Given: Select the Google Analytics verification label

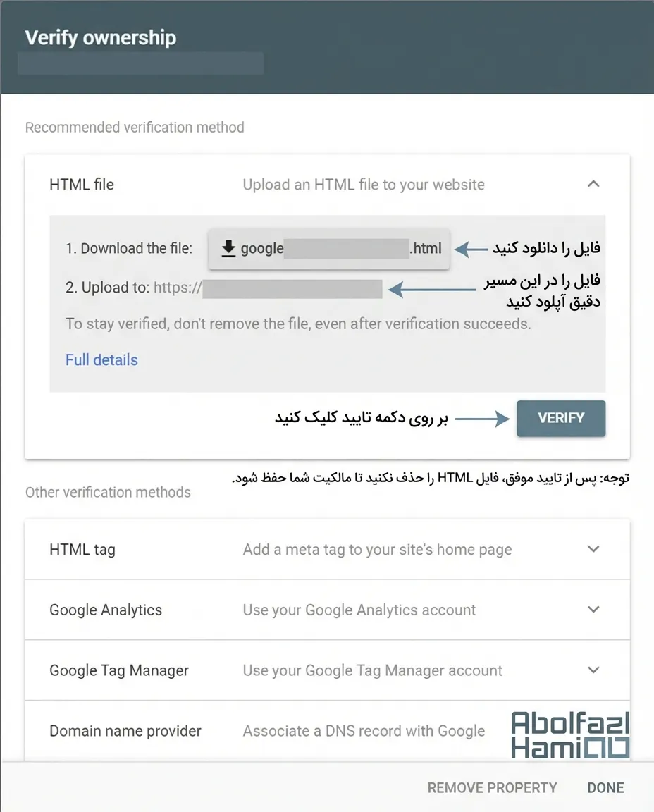Looking at the screenshot, I should pyautogui.click(x=106, y=610).
